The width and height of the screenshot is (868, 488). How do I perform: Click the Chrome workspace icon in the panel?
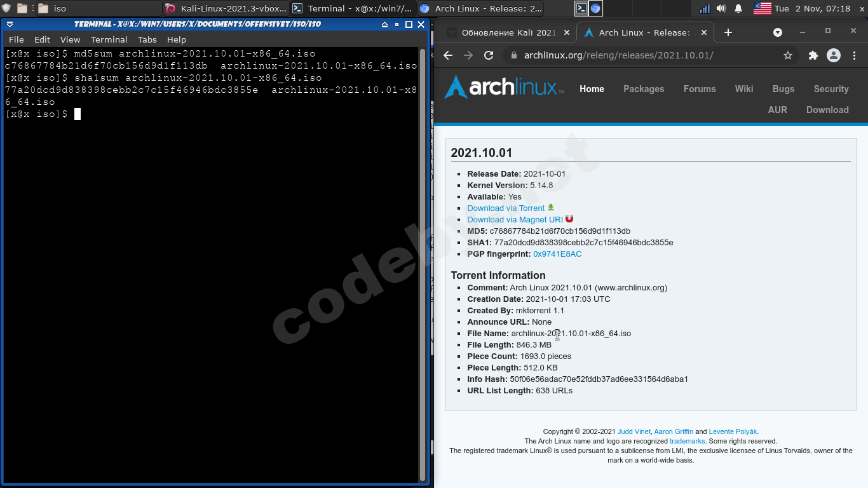click(595, 8)
